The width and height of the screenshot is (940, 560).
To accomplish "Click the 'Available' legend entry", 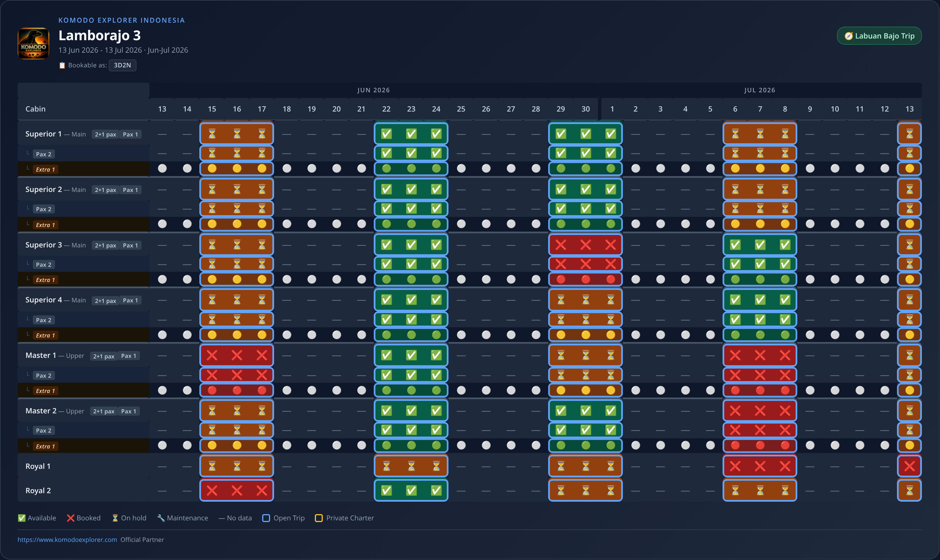I will pos(37,518).
